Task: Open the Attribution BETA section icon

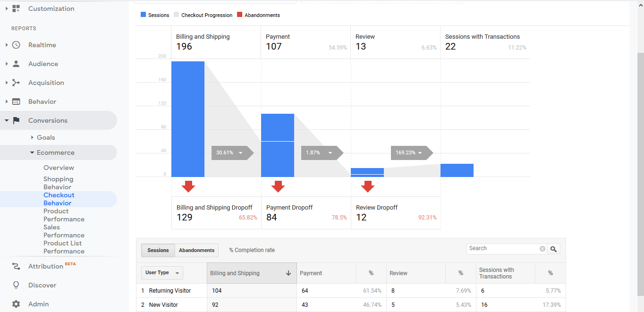Action: point(16,266)
